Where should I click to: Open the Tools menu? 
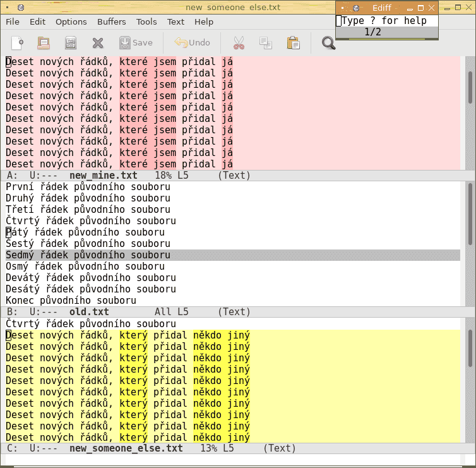tap(146, 22)
